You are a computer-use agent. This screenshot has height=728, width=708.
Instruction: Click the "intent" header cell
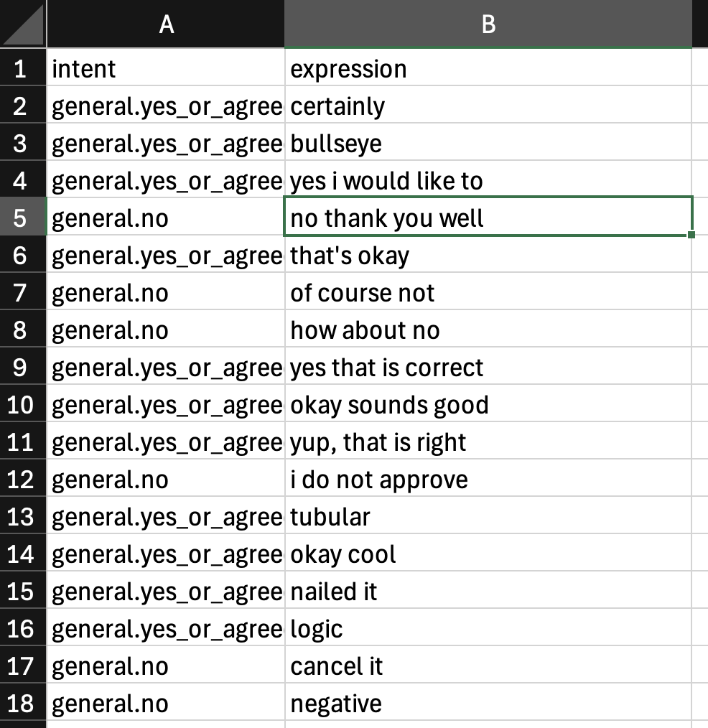[166, 69]
